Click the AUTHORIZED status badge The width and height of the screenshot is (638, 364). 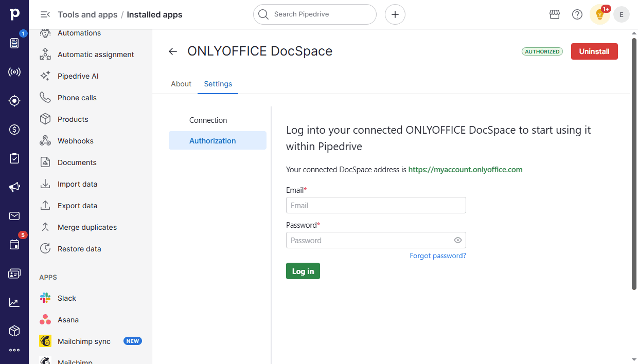click(x=542, y=51)
